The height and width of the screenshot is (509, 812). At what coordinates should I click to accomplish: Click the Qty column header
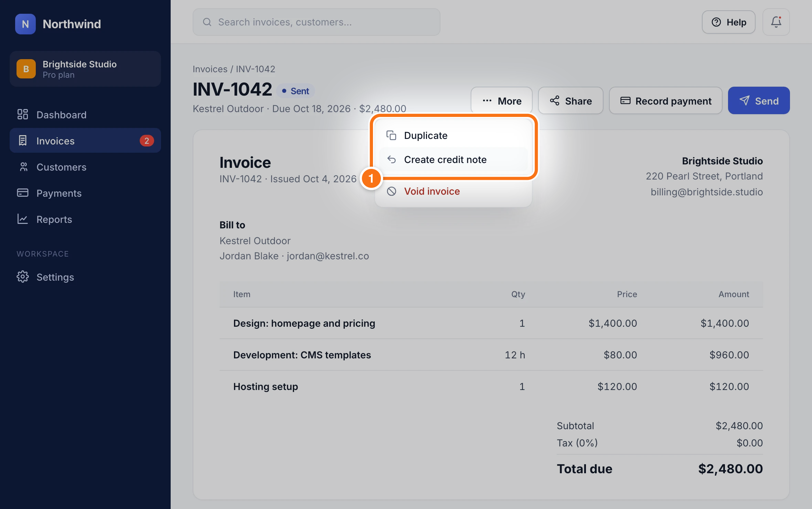coord(518,294)
